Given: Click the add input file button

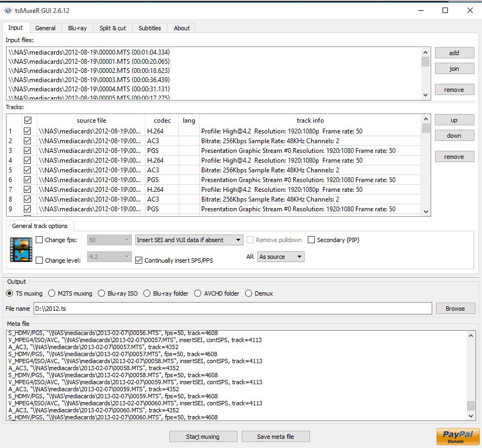Looking at the screenshot, I should pos(454,53).
